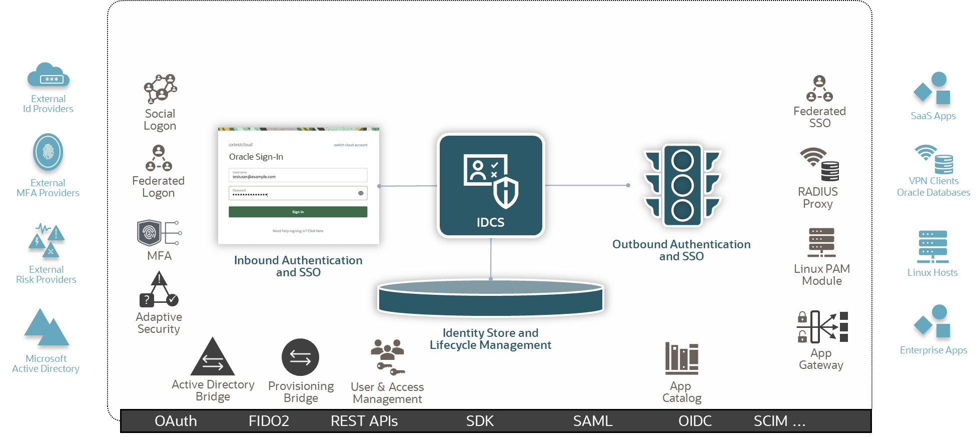Screen dimensions: 980x438
Task: Click the Active Directory Bridge triangle icon
Action: [x=213, y=356]
